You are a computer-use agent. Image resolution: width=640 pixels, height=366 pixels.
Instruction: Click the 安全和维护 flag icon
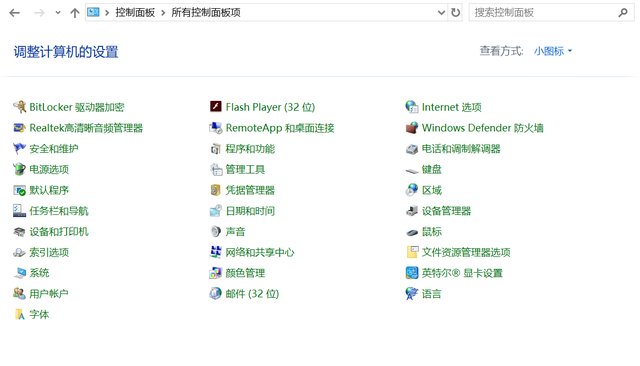(x=19, y=149)
